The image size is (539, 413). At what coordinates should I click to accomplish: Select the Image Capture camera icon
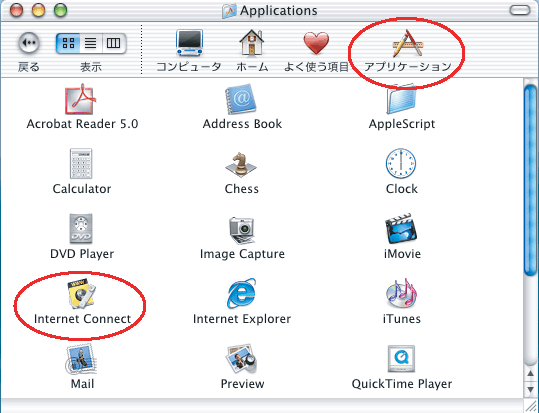pyautogui.click(x=241, y=230)
